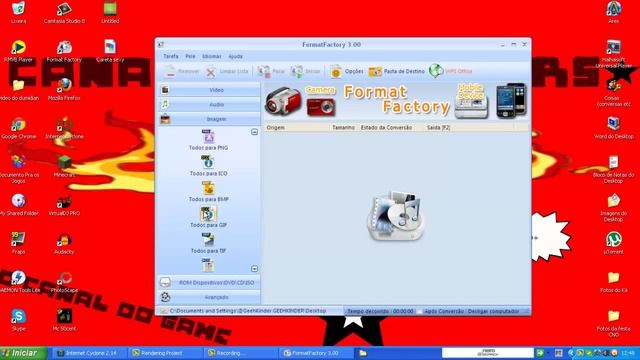640x360 pixels.
Task: Click the partially visible converter icon below TIF
Action: 208,265
